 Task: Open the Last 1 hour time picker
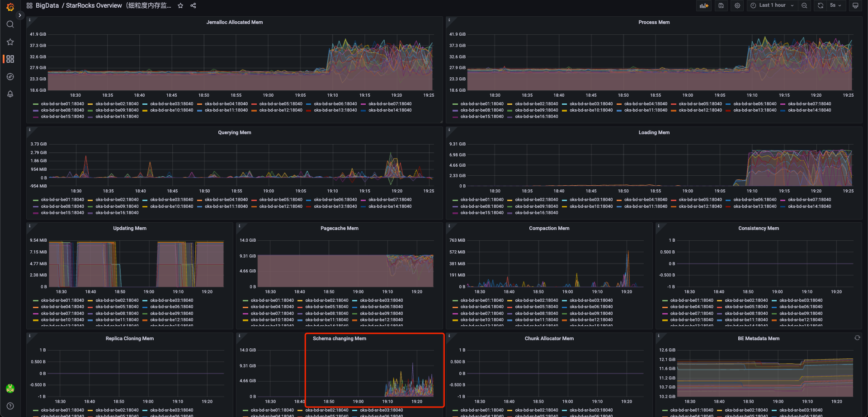coord(772,5)
